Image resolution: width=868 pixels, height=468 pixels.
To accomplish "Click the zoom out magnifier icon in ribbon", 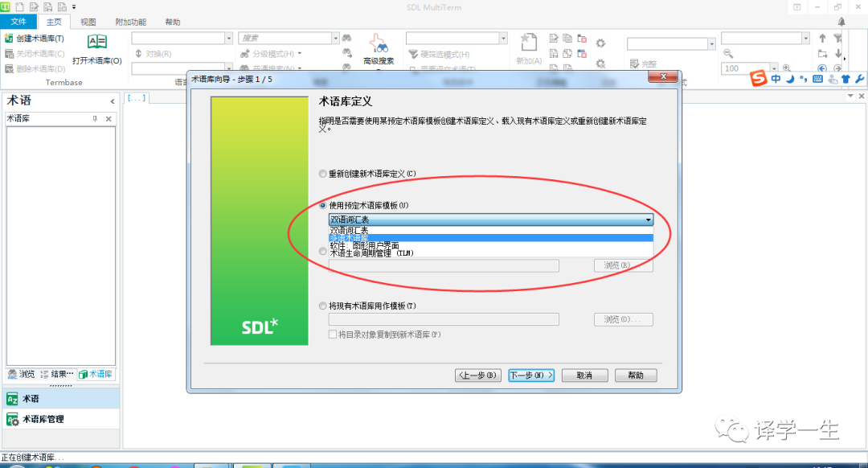I will (x=728, y=53).
